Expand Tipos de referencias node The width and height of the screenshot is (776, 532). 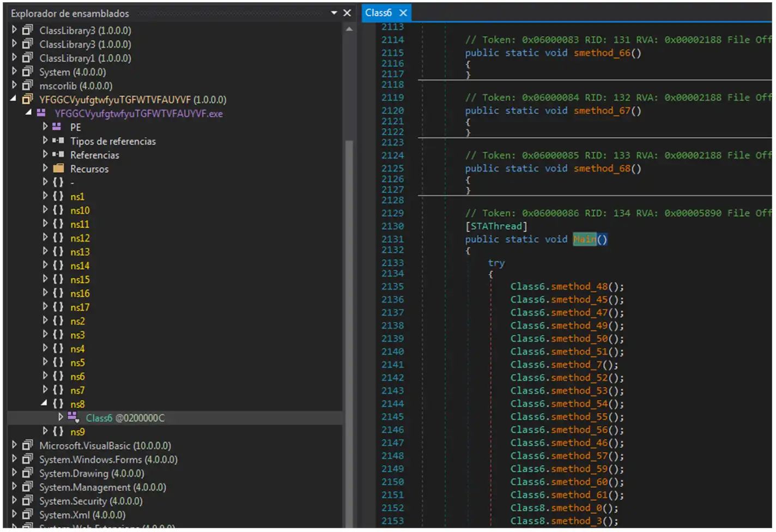tap(45, 141)
